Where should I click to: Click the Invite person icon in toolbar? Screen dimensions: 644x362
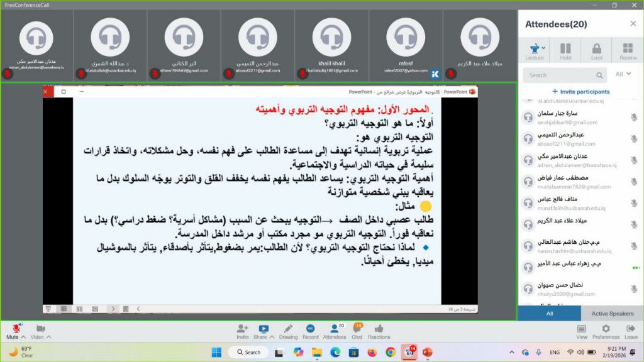point(243,329)
